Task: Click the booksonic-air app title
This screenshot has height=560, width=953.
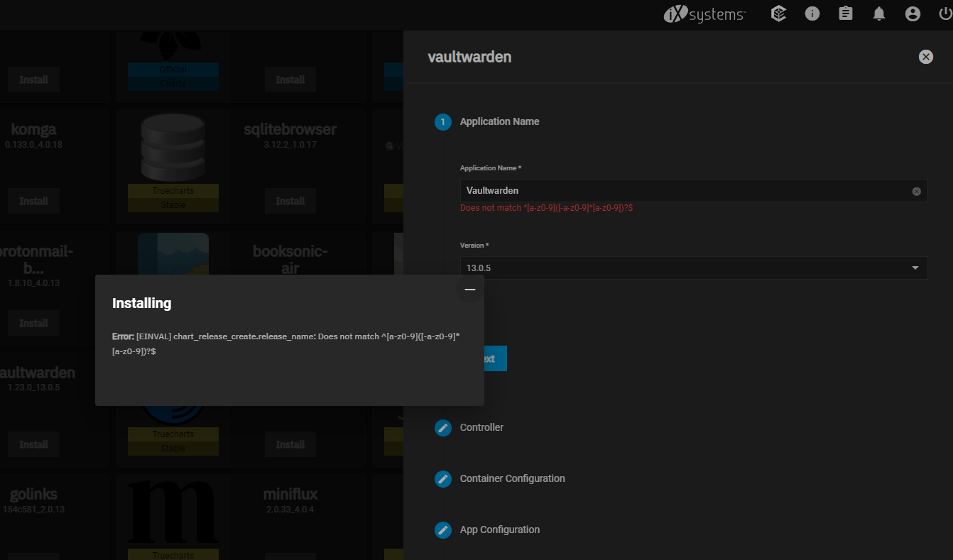Action: (290, 260)
